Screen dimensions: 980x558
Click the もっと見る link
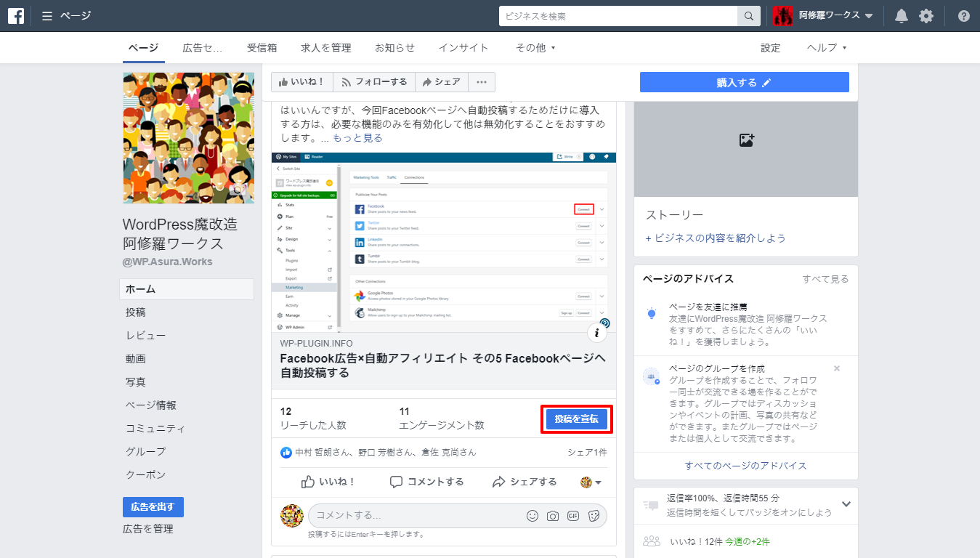(357, 137)
